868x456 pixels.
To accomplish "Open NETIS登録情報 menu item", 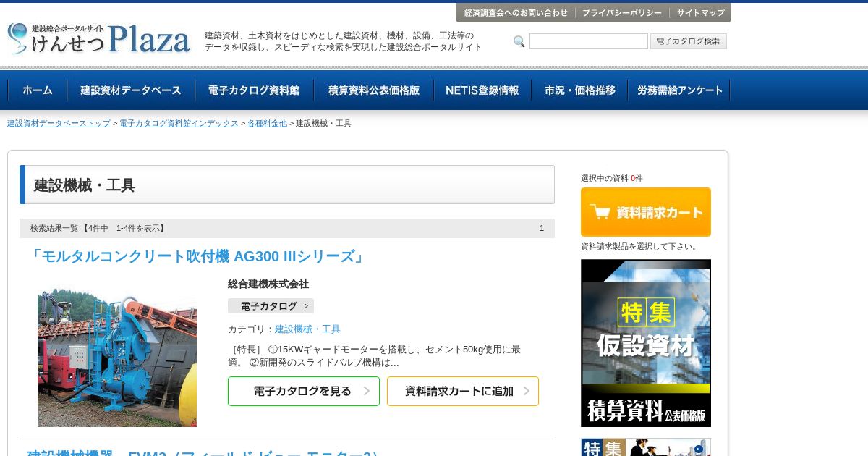I will (482, 90).
